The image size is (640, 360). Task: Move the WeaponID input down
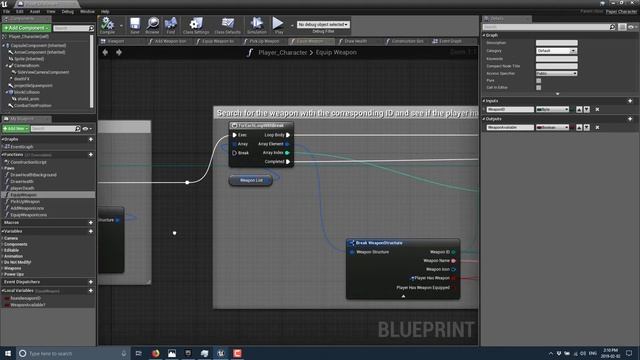point(587,109)
